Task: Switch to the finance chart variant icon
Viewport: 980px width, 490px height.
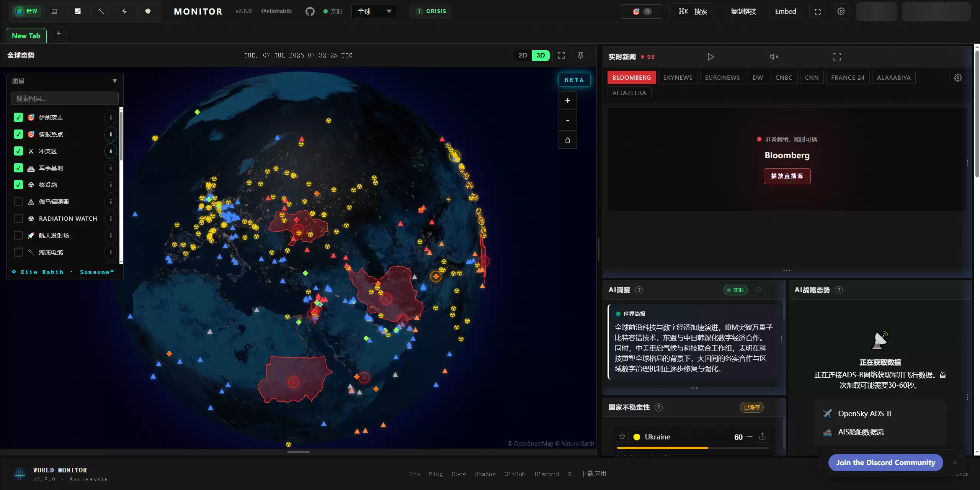Action: click(78, 11)
